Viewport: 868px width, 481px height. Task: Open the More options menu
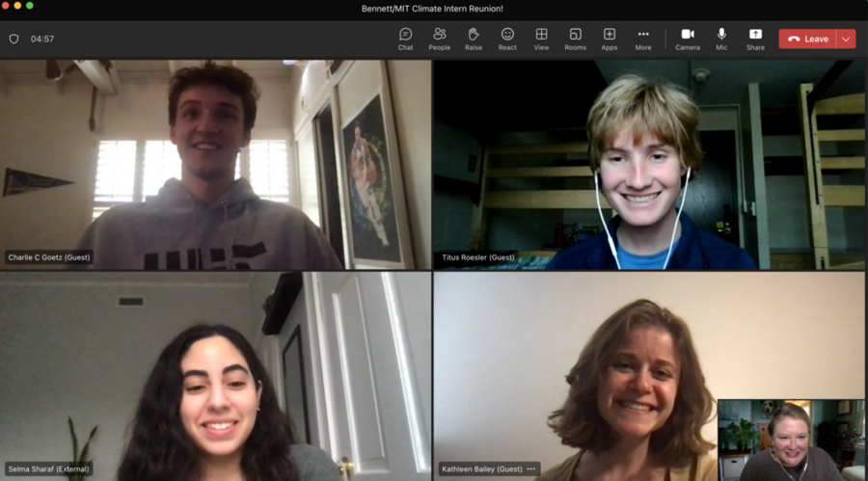(x=643, y=39)
